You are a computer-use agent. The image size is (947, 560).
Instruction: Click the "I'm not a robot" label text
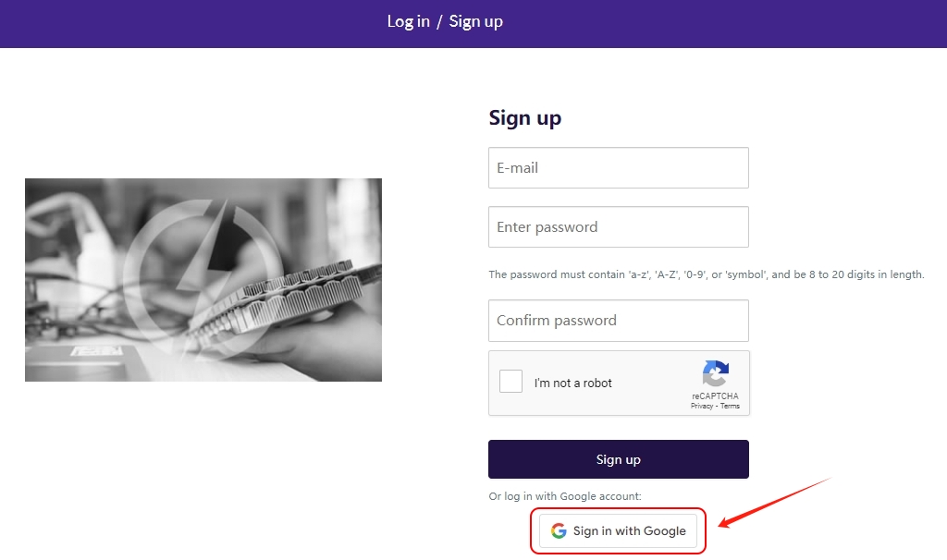click(572, 383)
